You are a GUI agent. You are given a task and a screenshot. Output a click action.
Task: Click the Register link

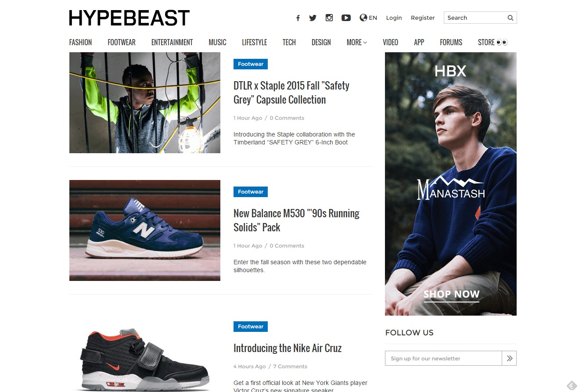423,18
